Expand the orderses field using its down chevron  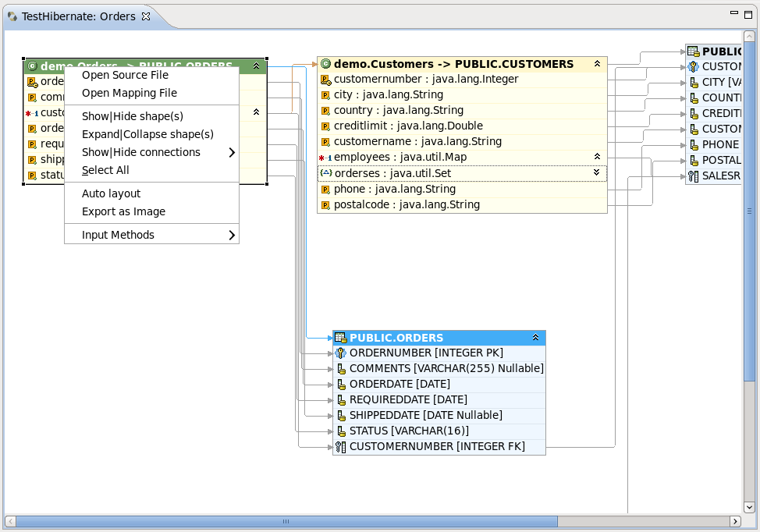(598, 173)
